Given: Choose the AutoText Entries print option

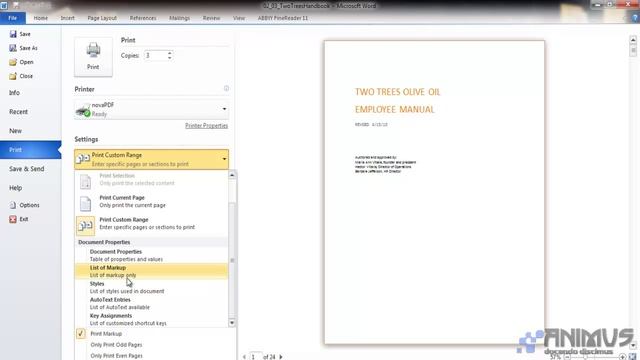Looking at the screenshot, I should click(x=151, y=303).
